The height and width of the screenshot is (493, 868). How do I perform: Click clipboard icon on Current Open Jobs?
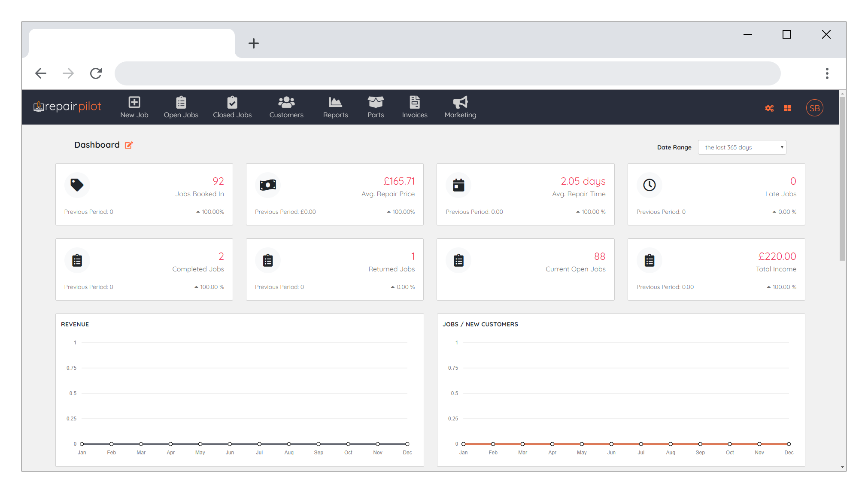tap(458, 260)
